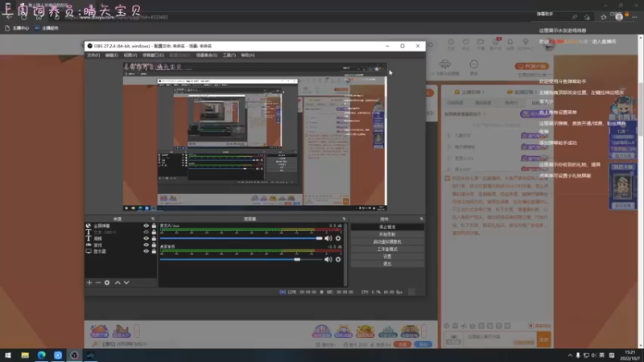Open the 工具(T) menu in OBS
The width and height of the screenshot is (644, 362).
coord(229,55)
